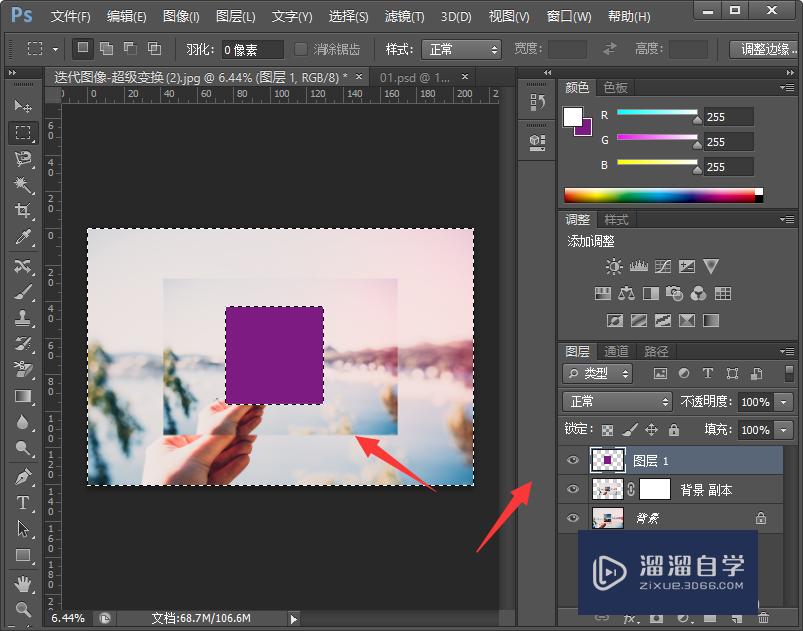The height and width of the screenshot is (631, 803).
Task: Select the Crop tool
Action: (23, 211)
